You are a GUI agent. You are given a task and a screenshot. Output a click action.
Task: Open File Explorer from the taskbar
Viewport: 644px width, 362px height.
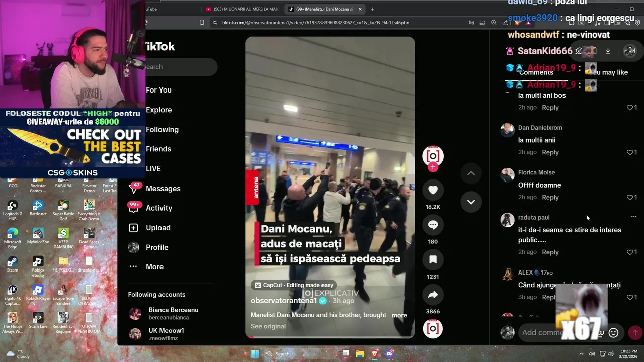pyautogui.click(x=360, y=354)
